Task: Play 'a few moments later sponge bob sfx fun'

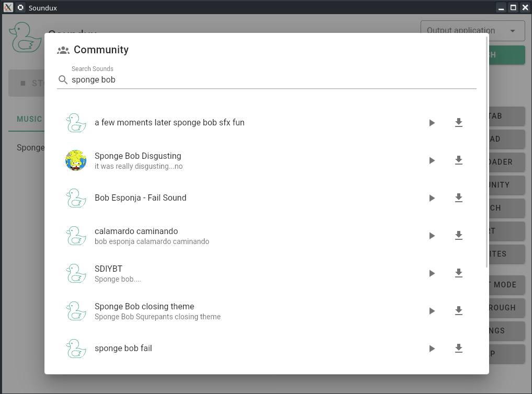Action: [432, 123]
